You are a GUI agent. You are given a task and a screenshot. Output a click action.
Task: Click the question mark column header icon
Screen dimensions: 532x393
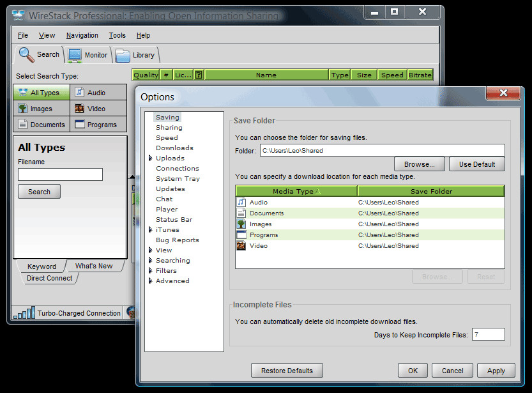199,75
